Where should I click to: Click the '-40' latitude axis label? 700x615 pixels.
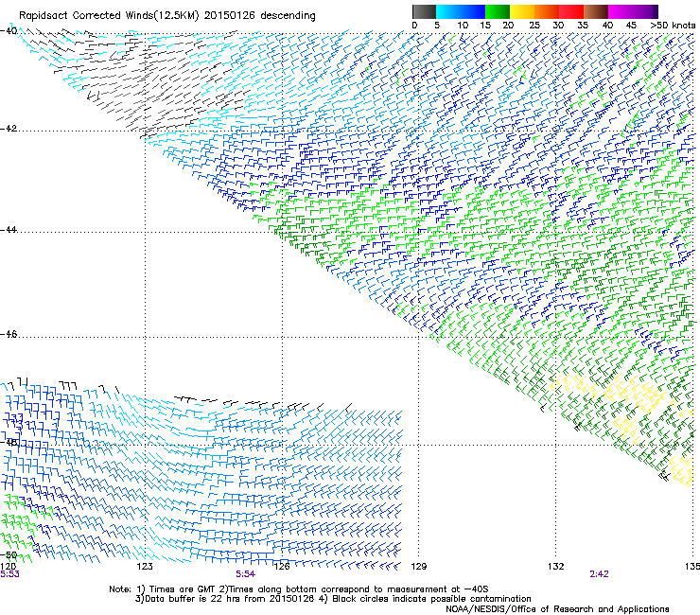point(9,31)
